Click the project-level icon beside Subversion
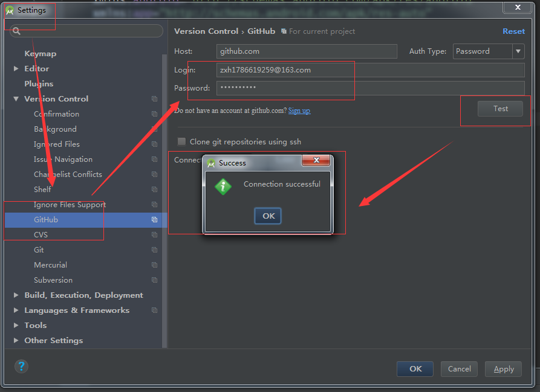The height and width of the screenshot is (392, 540). point(154,280)
